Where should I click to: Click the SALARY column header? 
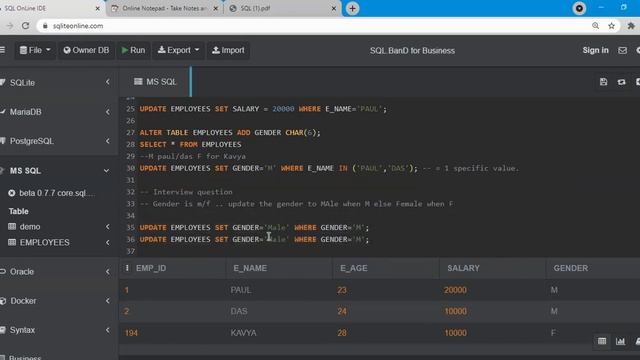click(463, 268)
